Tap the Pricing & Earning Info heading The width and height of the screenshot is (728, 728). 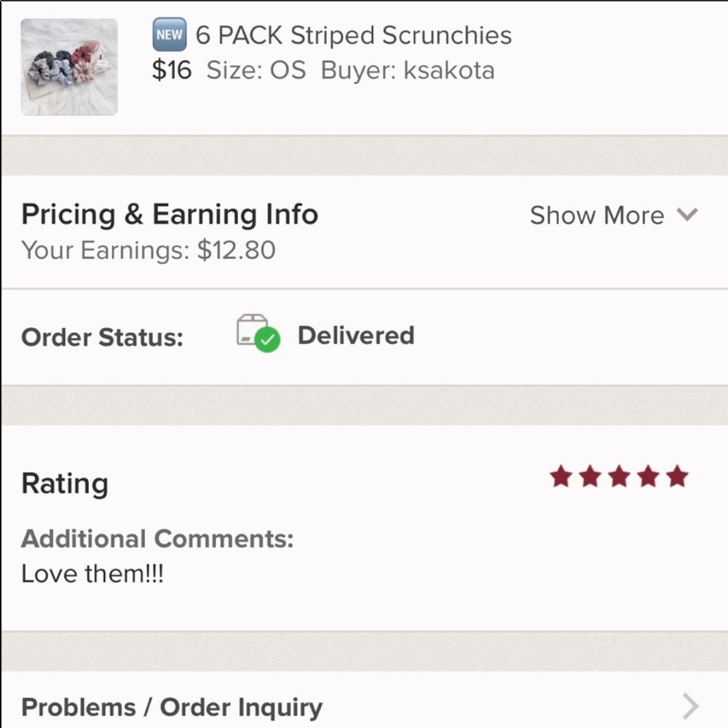click(x=170, y=215)
